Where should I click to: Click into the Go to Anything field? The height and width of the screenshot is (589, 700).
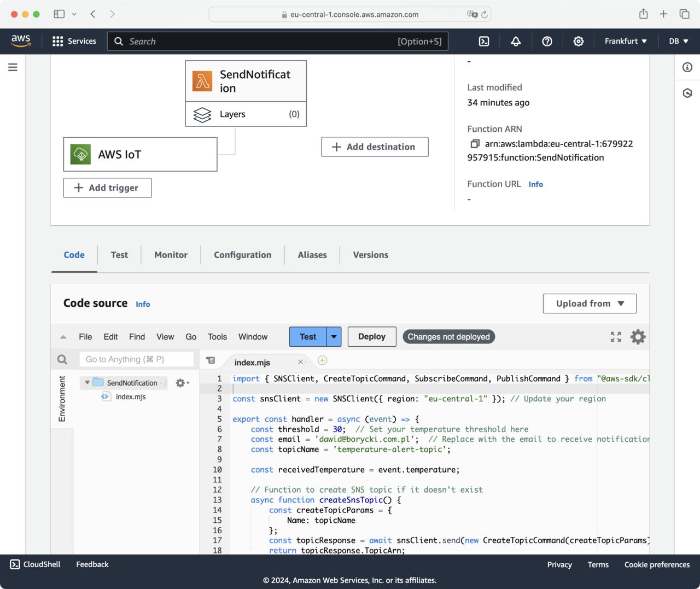(x=137, y=359)
